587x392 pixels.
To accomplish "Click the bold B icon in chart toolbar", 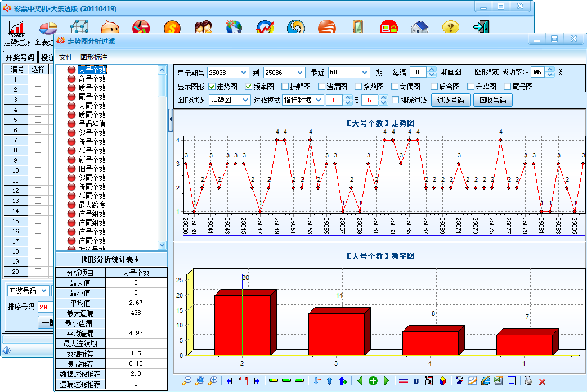I will coord(416,381).
